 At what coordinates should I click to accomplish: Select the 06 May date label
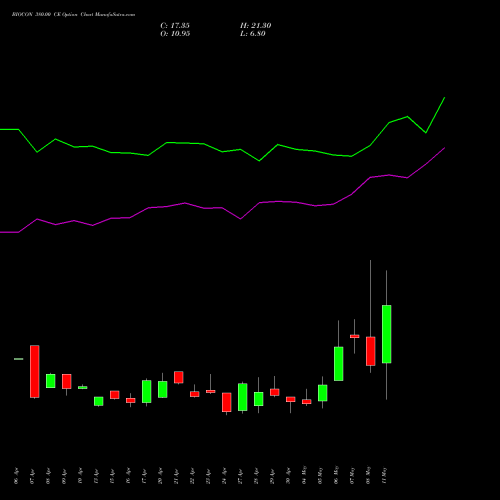click(337, 475)
